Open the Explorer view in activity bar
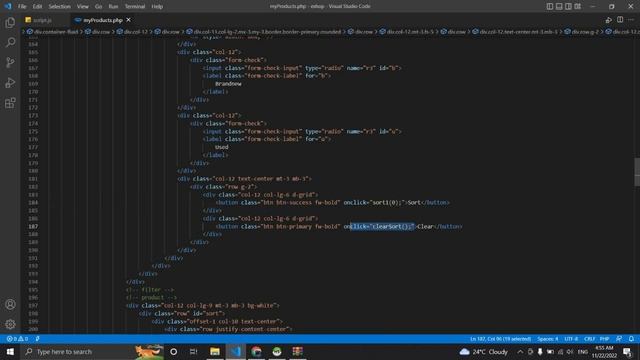The height and width of the screenshot is (360, 640). click(x=10, y=22)
